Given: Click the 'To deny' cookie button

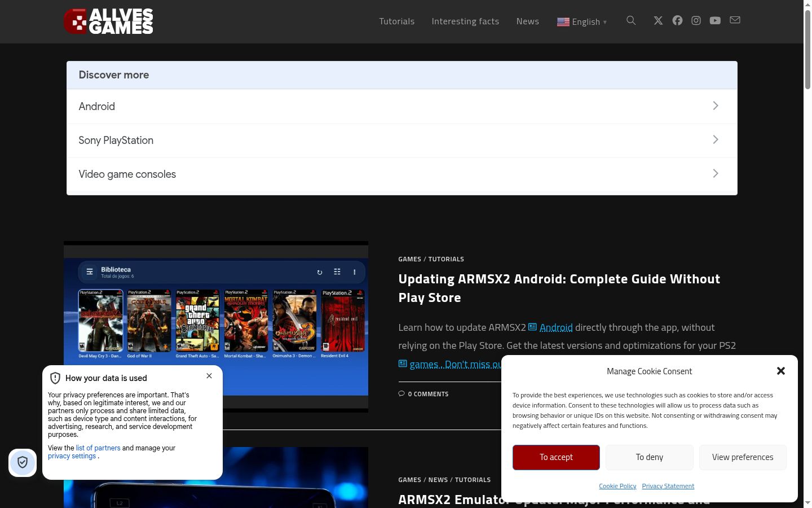Looking at the screenshot, I should coord(650,457).
